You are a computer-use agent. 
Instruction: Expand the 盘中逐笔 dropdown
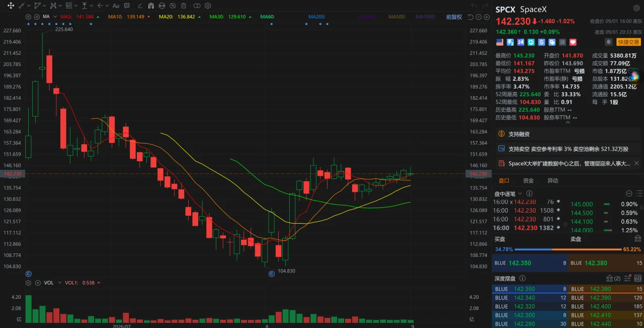coord(520,193)
